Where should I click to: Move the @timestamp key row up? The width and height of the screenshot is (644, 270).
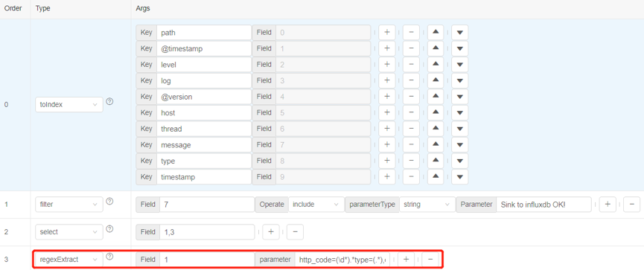coord(436,48)
